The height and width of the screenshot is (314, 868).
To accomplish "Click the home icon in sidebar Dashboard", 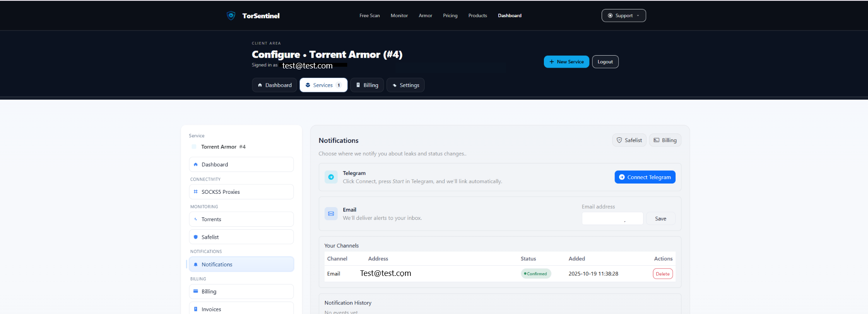I will pos(196,165).
